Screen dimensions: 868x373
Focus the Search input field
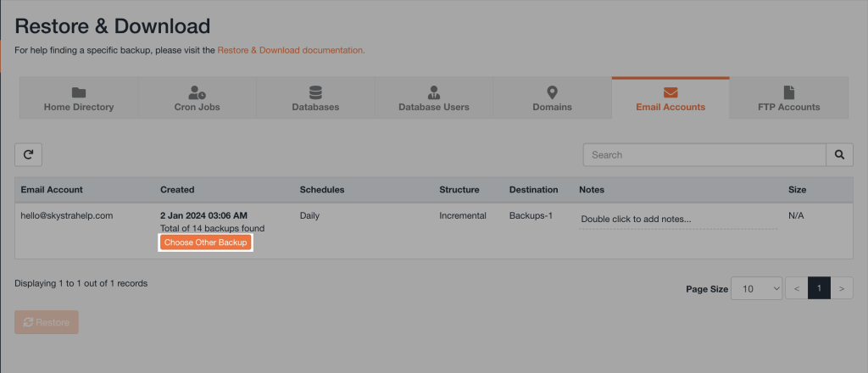click(x=704, y=155)
